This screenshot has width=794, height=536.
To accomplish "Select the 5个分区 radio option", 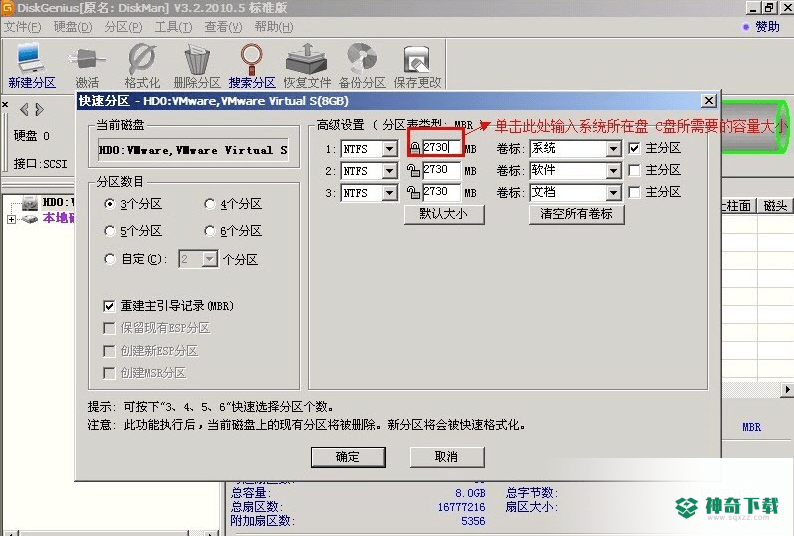I will 109,231.
